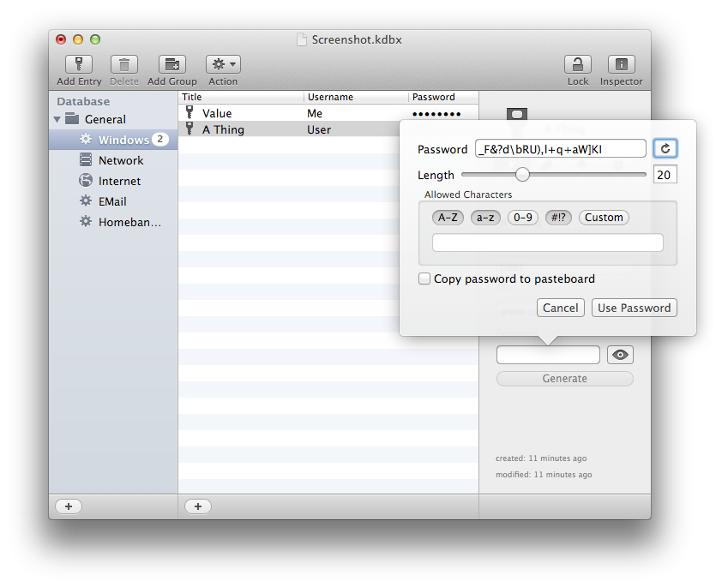Regenerate password with the refresh icon
The image size is (728, 587).
665,149
